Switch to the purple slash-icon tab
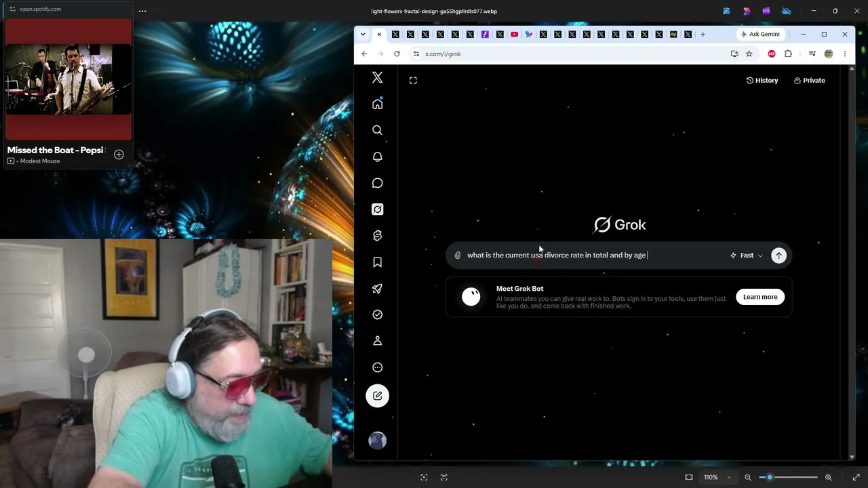Image resolution: width=868 pixels, height=488 pixels. coord(485,34)
